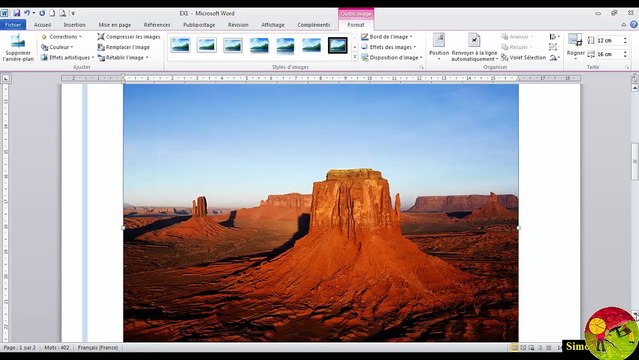Apply the fifth picture style thumbnail
This screenshot has height=360, width=639.
tap(285, 45)
